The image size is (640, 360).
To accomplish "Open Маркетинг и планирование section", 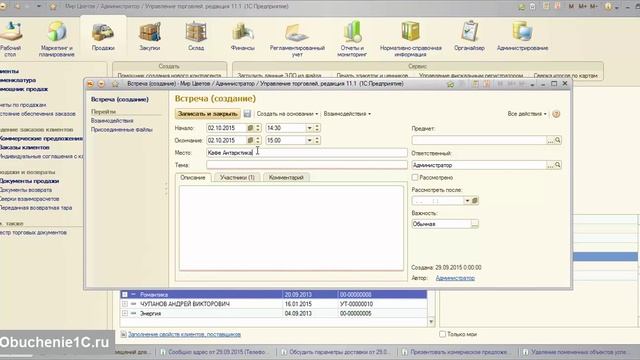I will pos(56,39).
